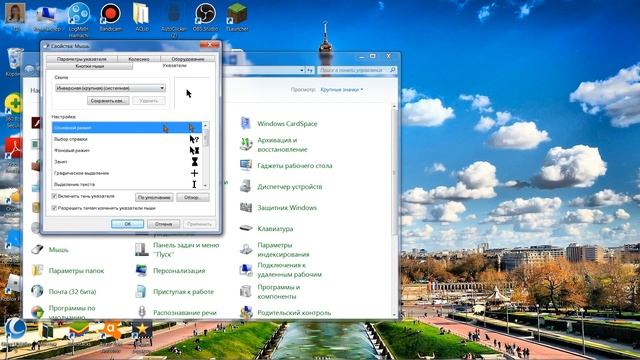
Task: Select the Выделение текста pointer row
Action: pyautogui.click(x=127, y=184)
